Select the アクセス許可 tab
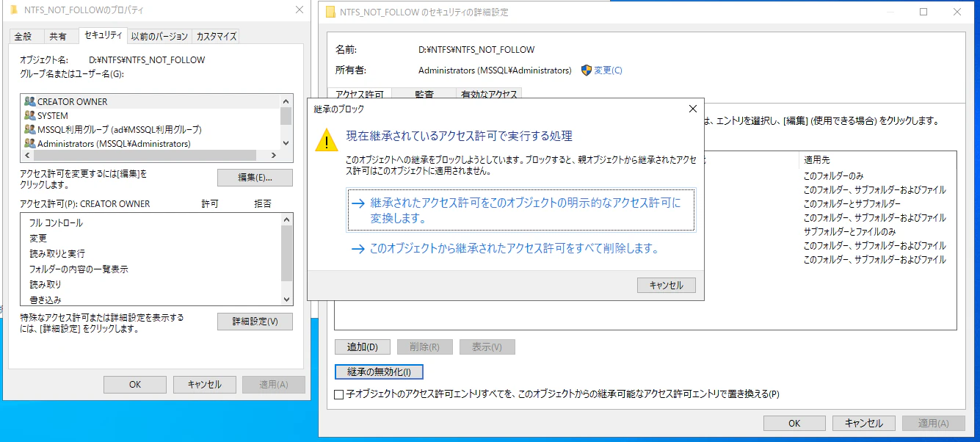980x442 pixels. 360,94
